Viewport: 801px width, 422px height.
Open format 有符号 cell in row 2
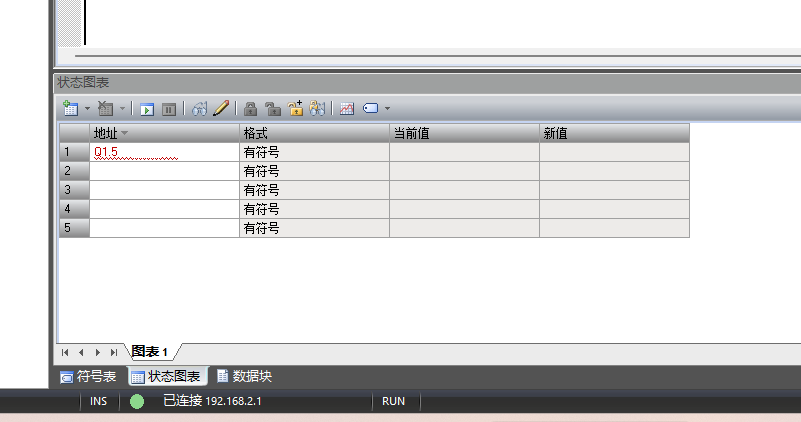coord(314,171)
